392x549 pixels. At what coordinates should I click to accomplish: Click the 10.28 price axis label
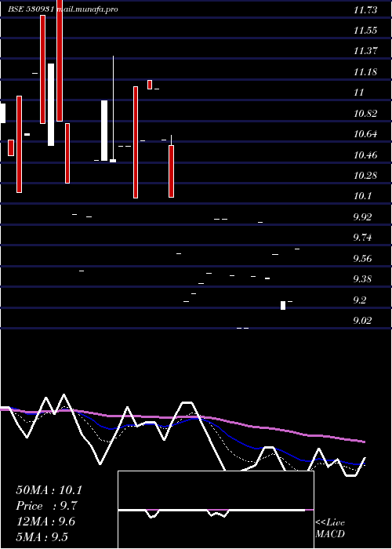[365, 176]
